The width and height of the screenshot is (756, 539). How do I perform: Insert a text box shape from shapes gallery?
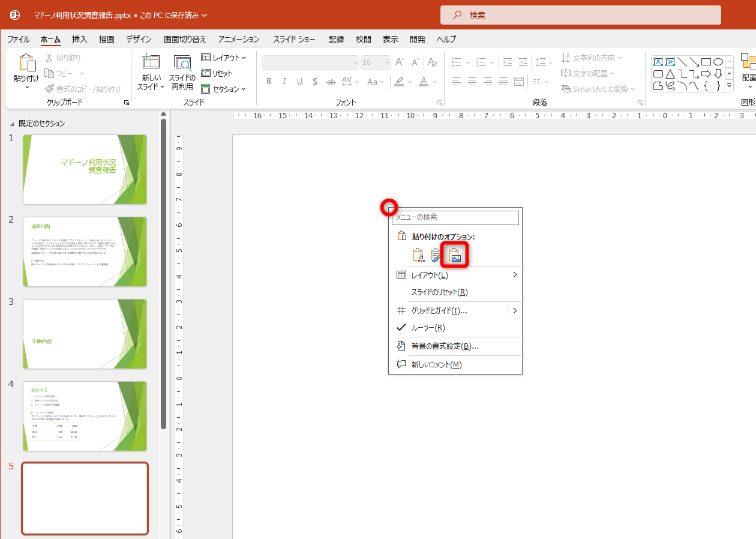658,62
